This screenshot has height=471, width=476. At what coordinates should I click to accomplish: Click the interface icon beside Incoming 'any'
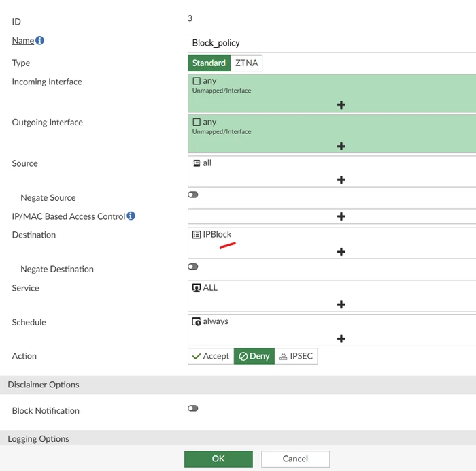pos(197,81)
